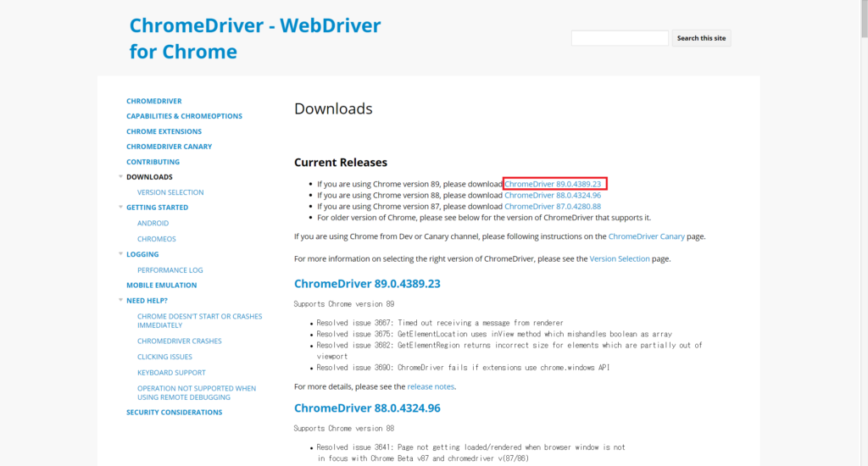Click the ChromeDriver 89.0.4389.23 section heading
This screenshot has width=868, height=466.
coord(367,284)
